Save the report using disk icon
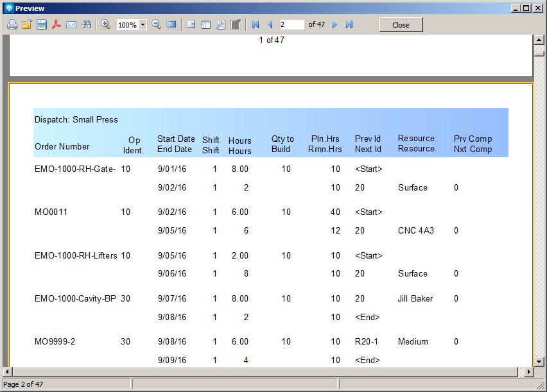Screen dimensions: 547x392 [42, 24]
